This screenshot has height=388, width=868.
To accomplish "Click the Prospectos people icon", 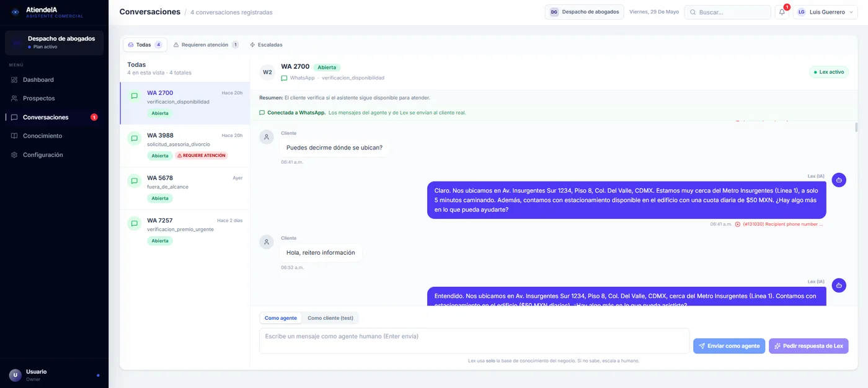I will 14,98.
